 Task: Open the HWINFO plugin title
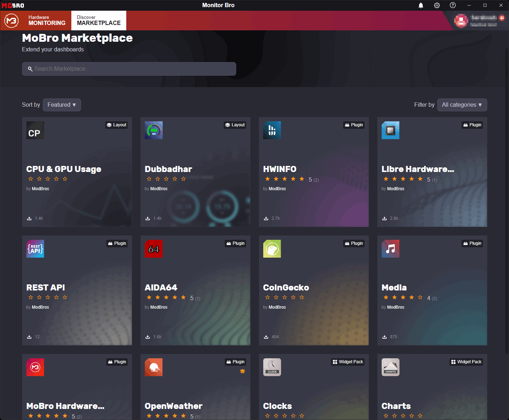[x=280, y=169]
